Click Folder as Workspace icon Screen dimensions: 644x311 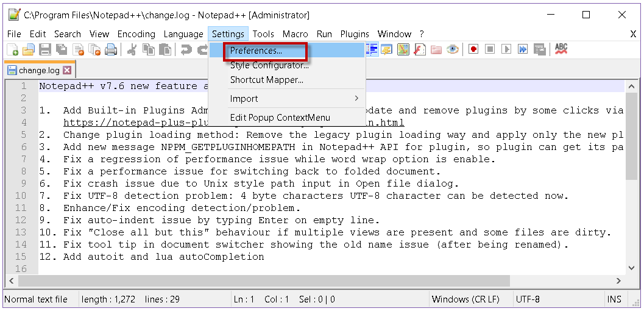click(436, 50)
